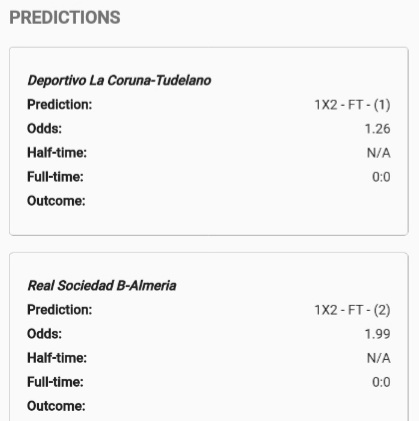
Task: Click the 0:0 full-time score for Real Sociedad B match
Action: click(381, 382)
